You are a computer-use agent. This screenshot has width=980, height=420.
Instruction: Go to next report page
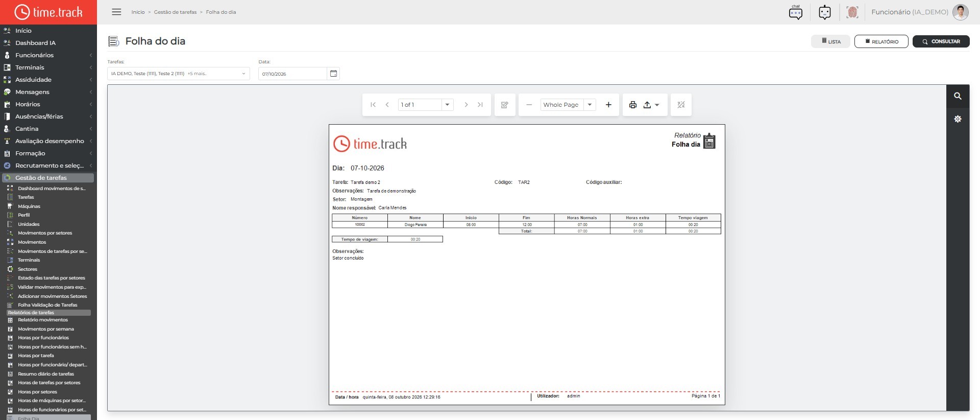click(x=465, y=105)
